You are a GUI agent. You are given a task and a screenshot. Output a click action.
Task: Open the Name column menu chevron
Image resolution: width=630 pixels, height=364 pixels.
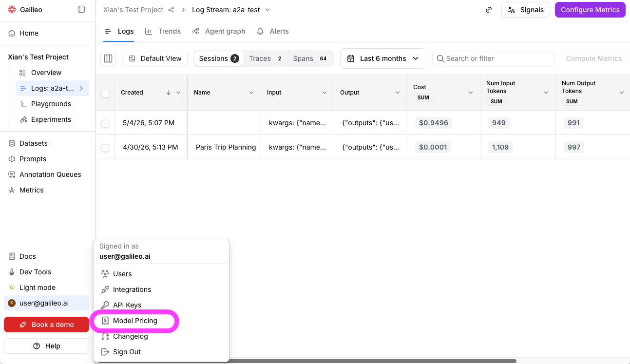pyautogui.click(x=251, y=93)
